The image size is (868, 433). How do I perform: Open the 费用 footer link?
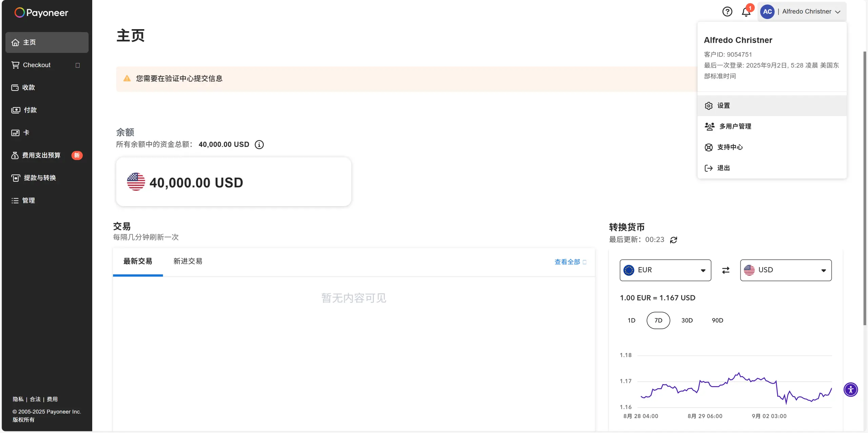(52, 399)
